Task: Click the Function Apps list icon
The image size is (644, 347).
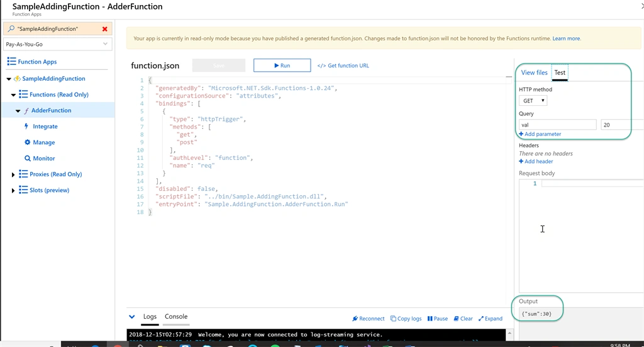Action: click(x=11, y=61)
